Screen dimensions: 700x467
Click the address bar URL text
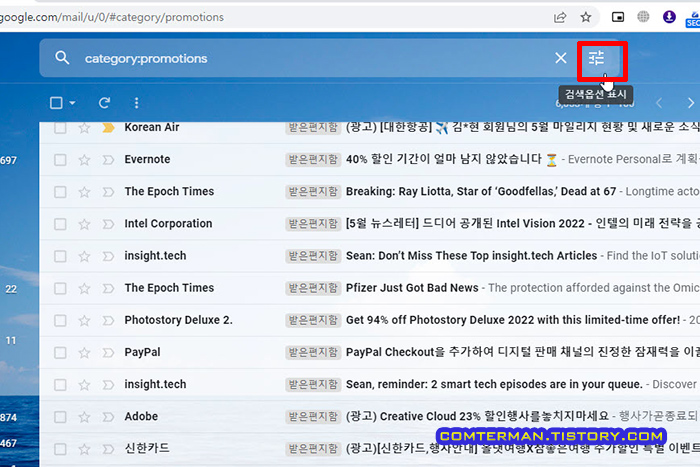(x=112, y=17)
